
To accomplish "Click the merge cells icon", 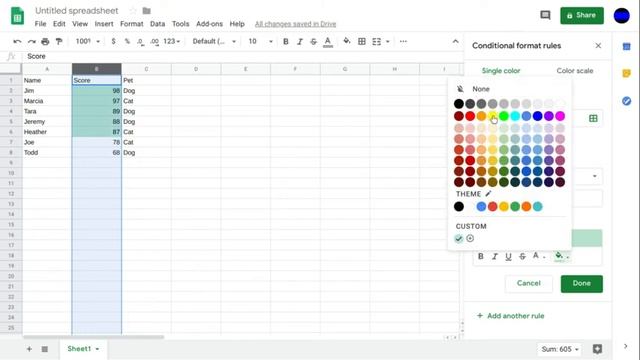I will coord(376,41).
